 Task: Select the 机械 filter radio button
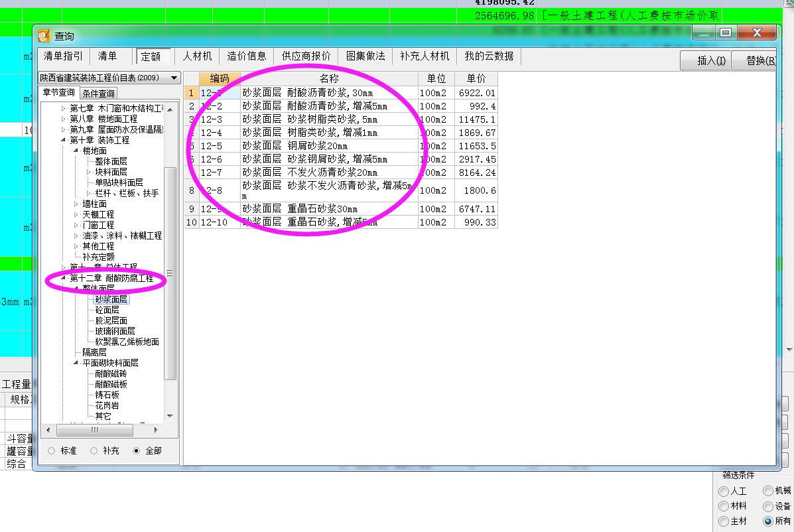point(768,490)
